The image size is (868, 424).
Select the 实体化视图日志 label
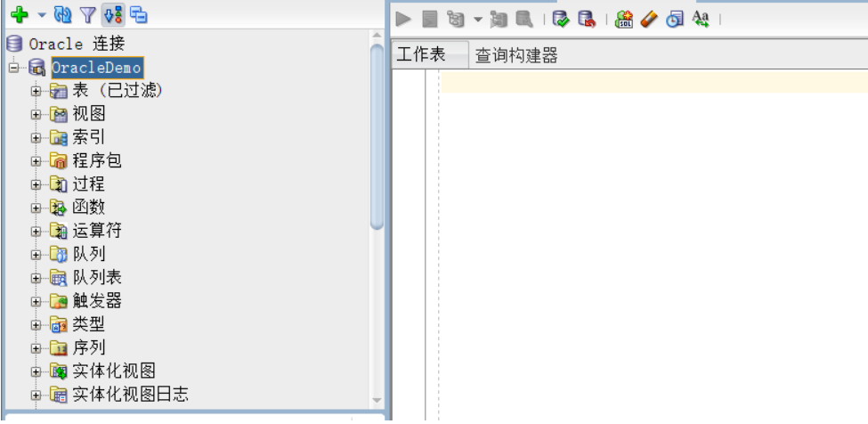[x=130, y=394]
